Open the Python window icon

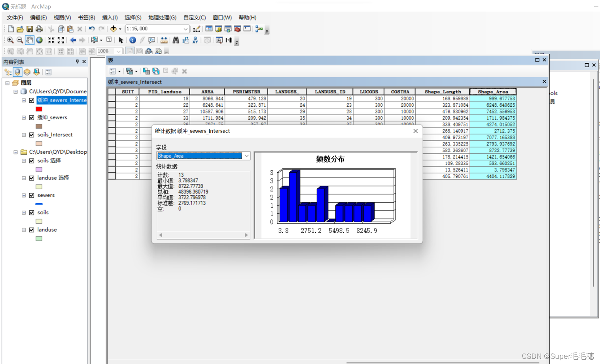coord(247,29)
